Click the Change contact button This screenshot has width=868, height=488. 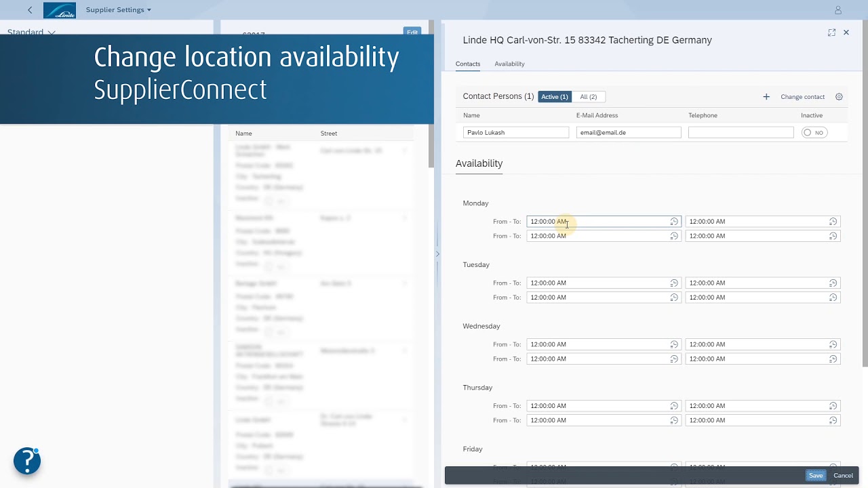pyautogui.click(x=802, y=97)
